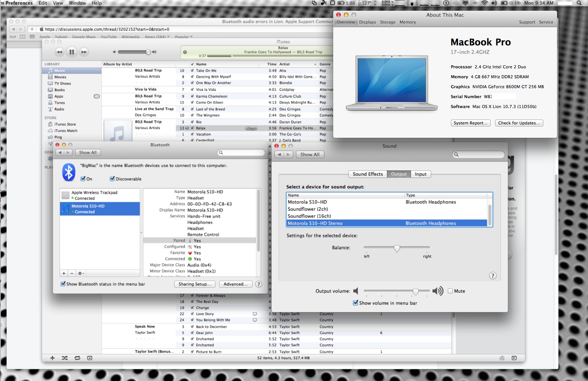Open the help button in Bluetooth window
This screenshot has height=381, width=588.
pos(259,284)
